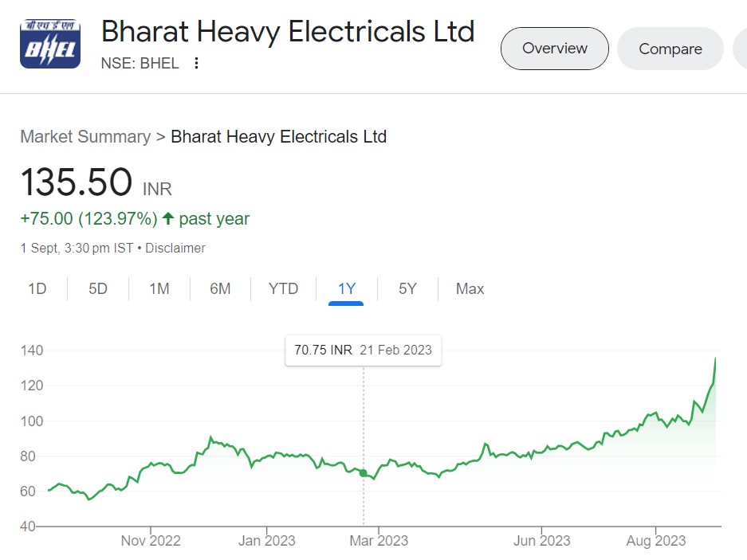Open the Overview tab
Screen dimensions: 747x560
555,49
